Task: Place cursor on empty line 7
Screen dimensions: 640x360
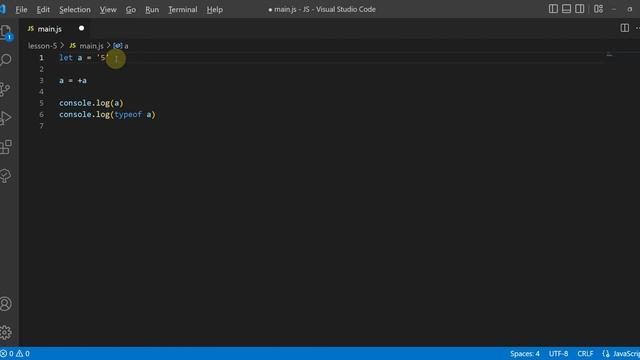Action: (327, 126)
